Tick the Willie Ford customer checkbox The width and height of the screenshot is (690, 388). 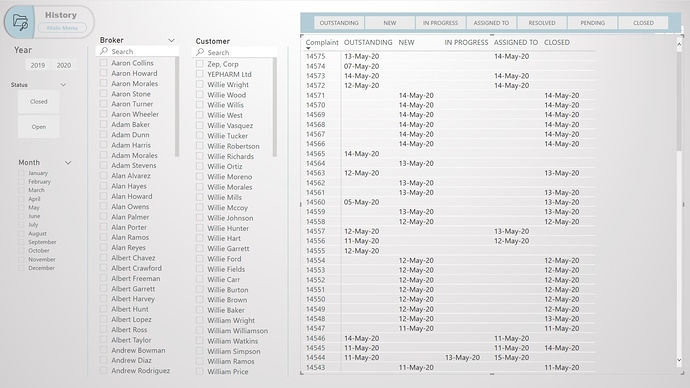click(199, 259)
